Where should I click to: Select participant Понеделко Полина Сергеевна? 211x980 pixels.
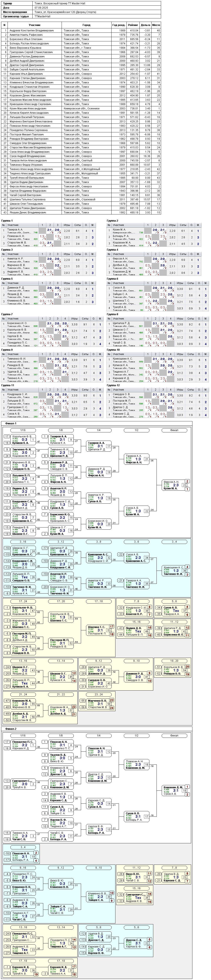pos(29,130)
